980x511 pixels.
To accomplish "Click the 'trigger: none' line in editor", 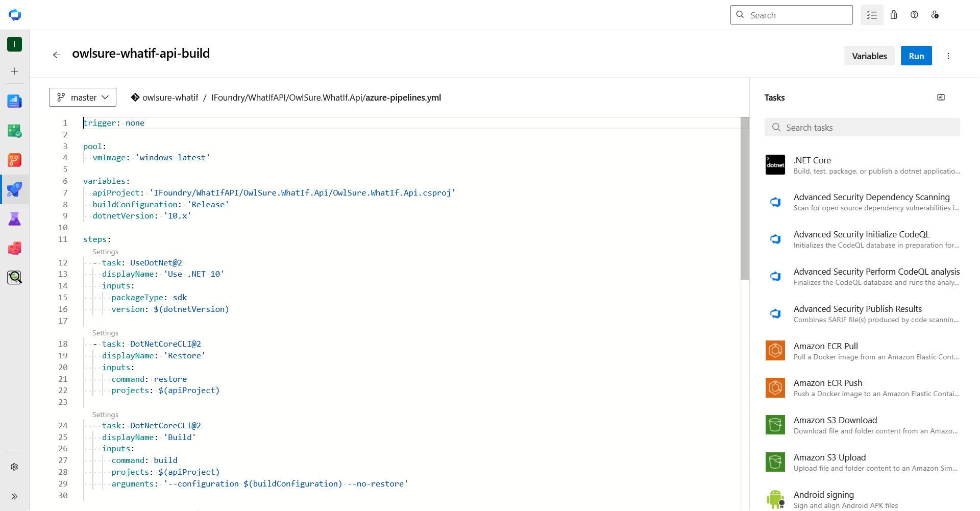I will tap(114, 123).
